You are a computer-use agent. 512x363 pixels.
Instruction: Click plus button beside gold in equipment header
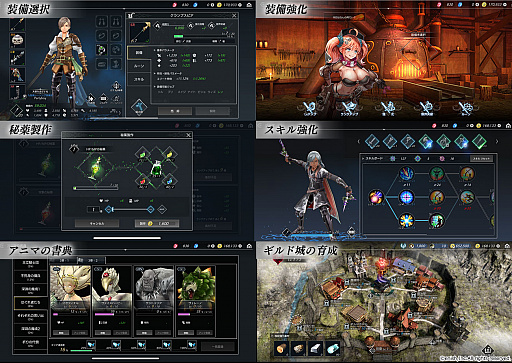pos(240,5)
